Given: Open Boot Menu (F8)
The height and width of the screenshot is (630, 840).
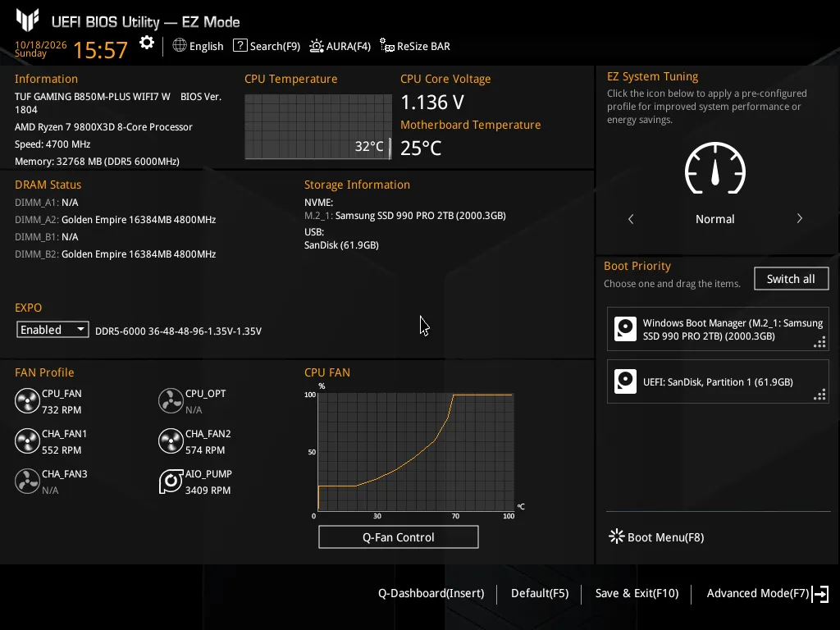Looking at the screenshot, I should (656, 536).
